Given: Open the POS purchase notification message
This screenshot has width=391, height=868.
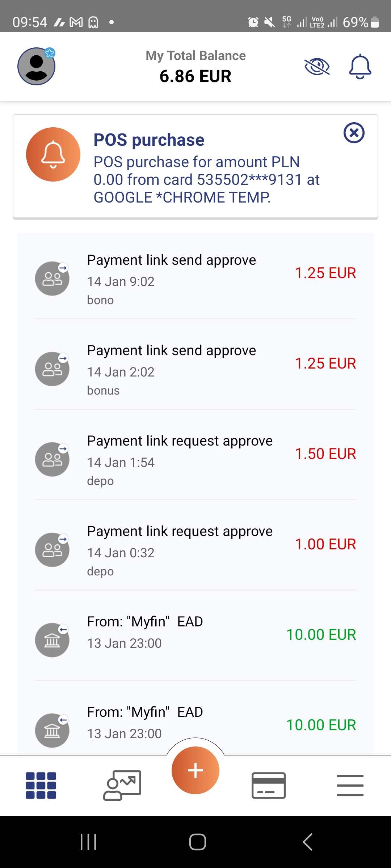Looking at the screenshot, I should coord(206,170).
